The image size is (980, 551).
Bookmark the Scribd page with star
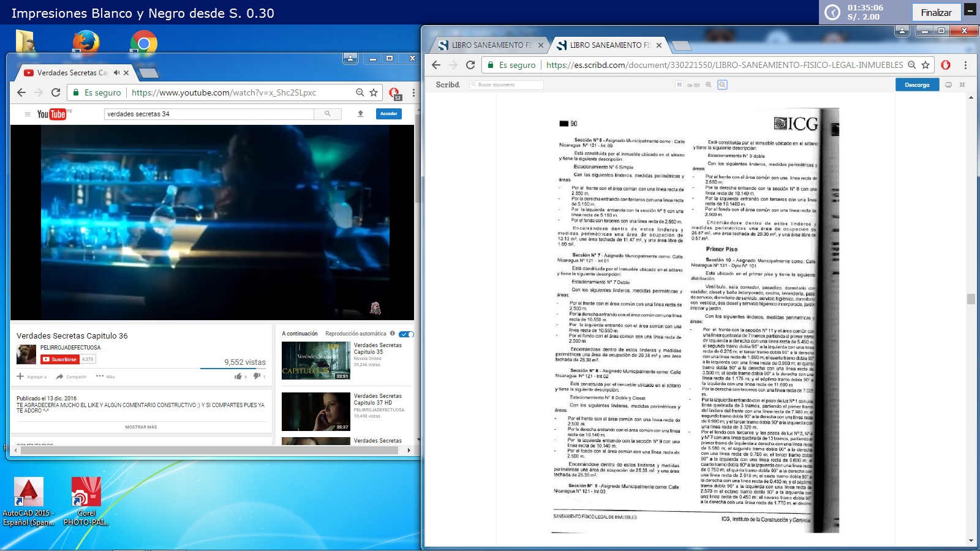click(925, 65)
